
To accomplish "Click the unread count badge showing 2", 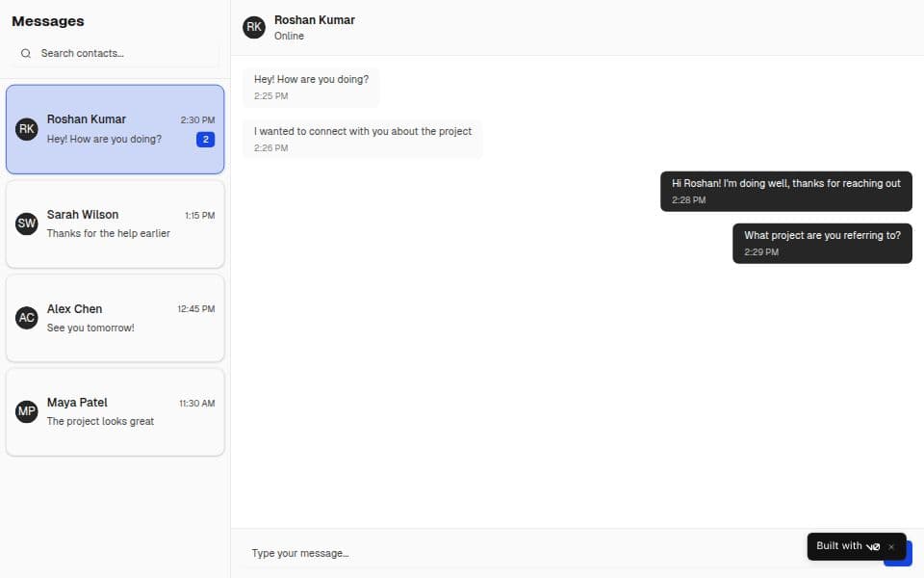I will click(205, 140).
